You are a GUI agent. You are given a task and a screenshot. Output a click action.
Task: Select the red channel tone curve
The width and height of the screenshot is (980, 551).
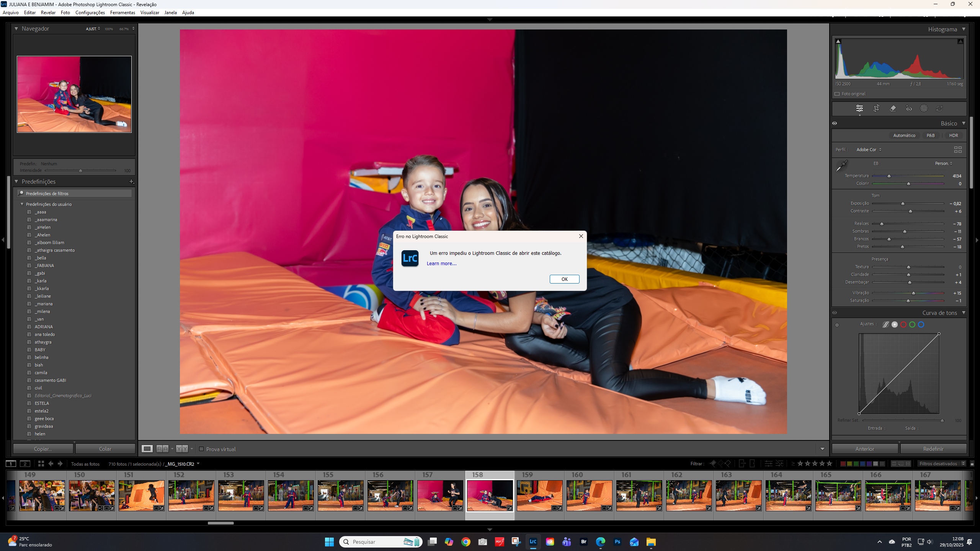click(903, 324)
